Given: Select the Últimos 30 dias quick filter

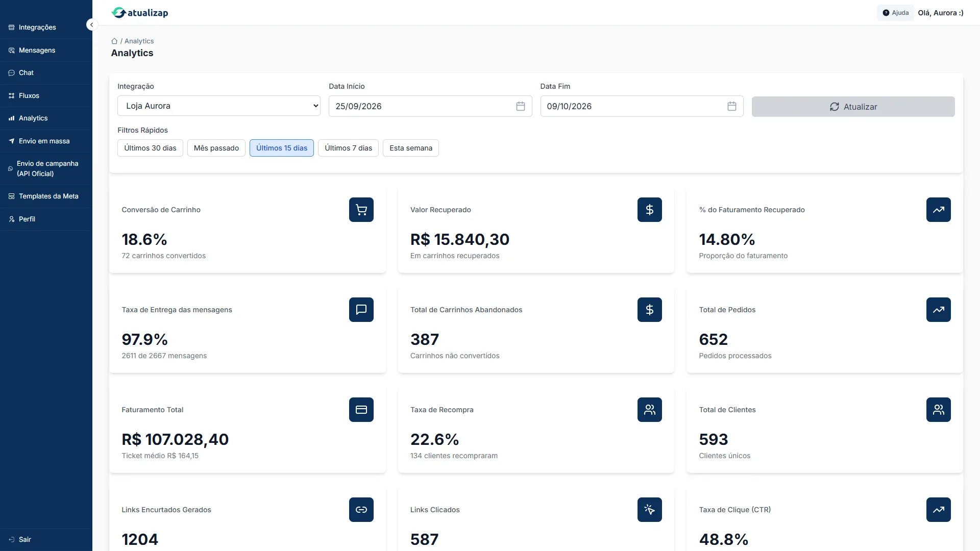Looking at the screenshot, I should pyautogui.click(x=150, y=148).
